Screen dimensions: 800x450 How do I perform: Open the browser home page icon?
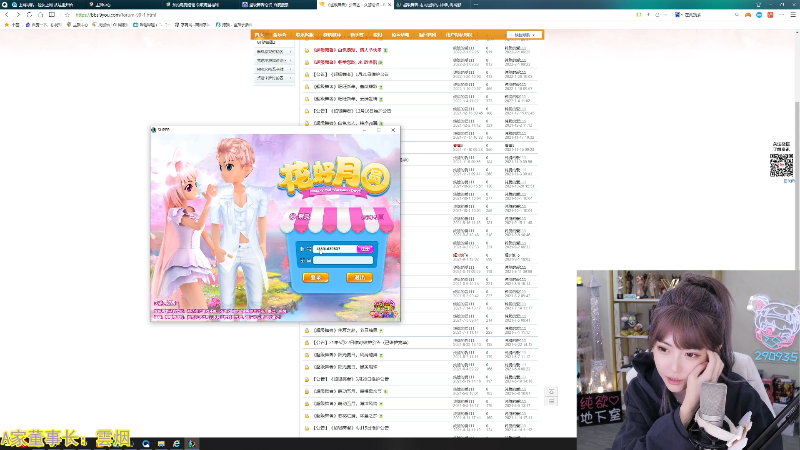point(40,15)
